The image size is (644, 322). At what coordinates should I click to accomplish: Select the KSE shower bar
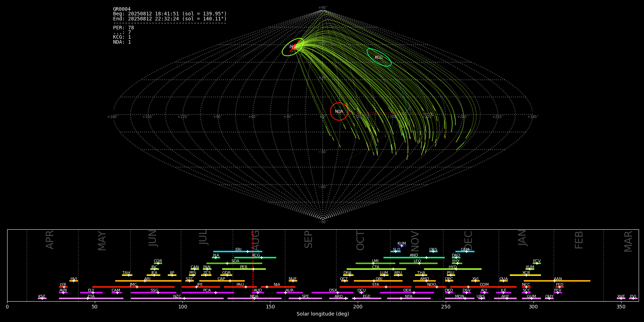click(x=42, y=298)
